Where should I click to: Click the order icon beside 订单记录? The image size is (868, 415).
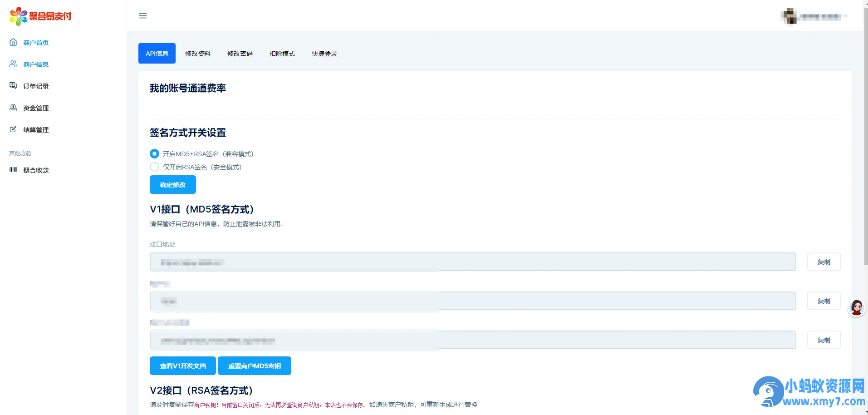pos(13,86)
